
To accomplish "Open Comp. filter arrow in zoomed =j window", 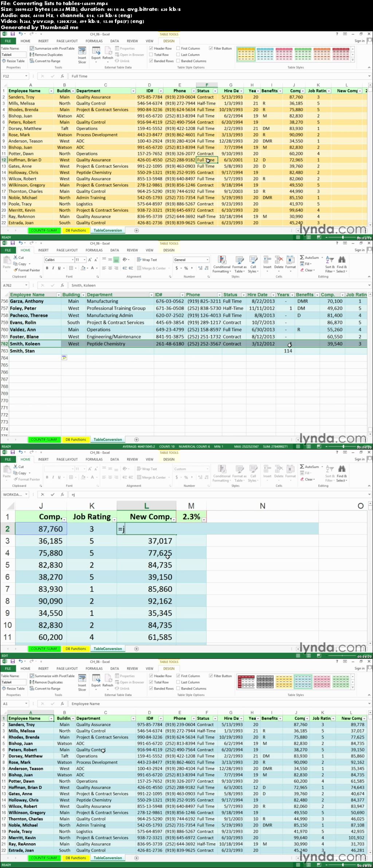I will coord(64,519).
